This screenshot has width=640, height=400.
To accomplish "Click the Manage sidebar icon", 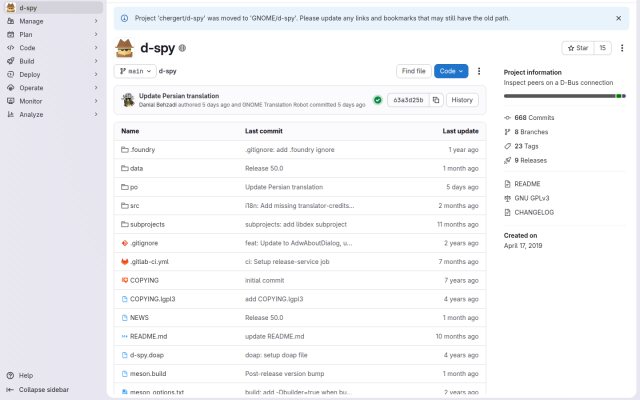I will [11, 21].
